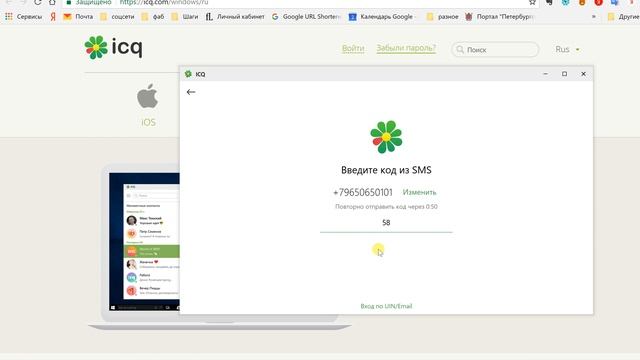Click the ICQ icon in window title bar
The image size is (640, 360).
point(188,74)
